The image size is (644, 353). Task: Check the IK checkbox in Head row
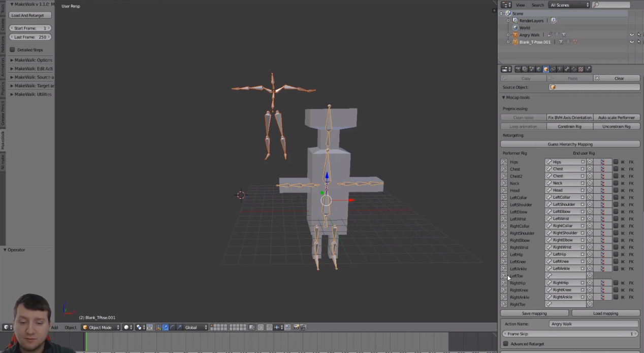[616, 190]
